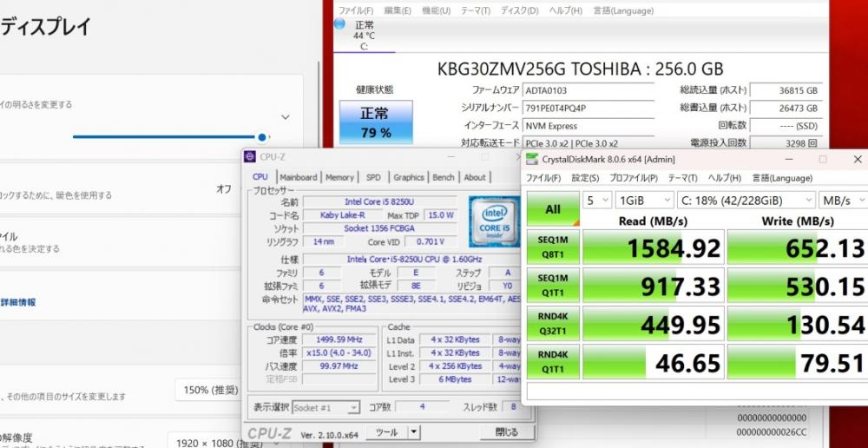The image size is (868, 448).
Task: Open 編集(E) menu in CrystalDiskInfo
Action: tap(398, 10)
